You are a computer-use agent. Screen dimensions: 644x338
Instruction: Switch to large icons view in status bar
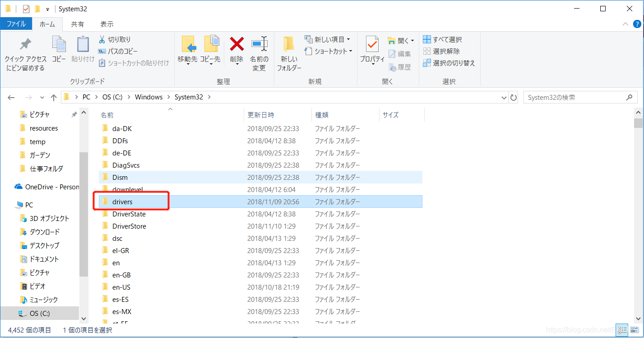click(x=634, y=330)
